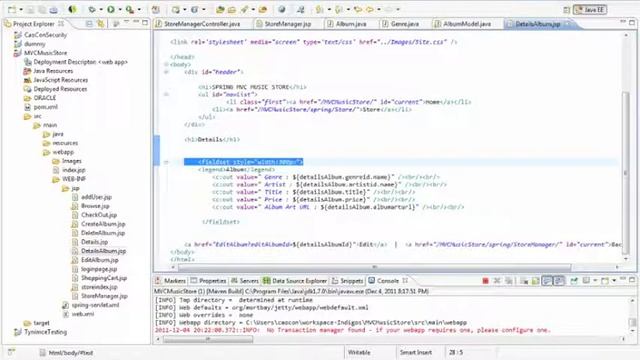The height and width of the screenshot is (360, 640).
Task: Open the Data Source Explorer tab
Action: coord(295,281)
